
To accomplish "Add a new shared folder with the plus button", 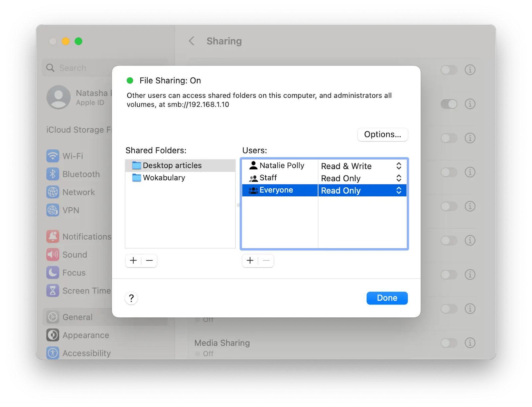I will [x=133, y=261].
